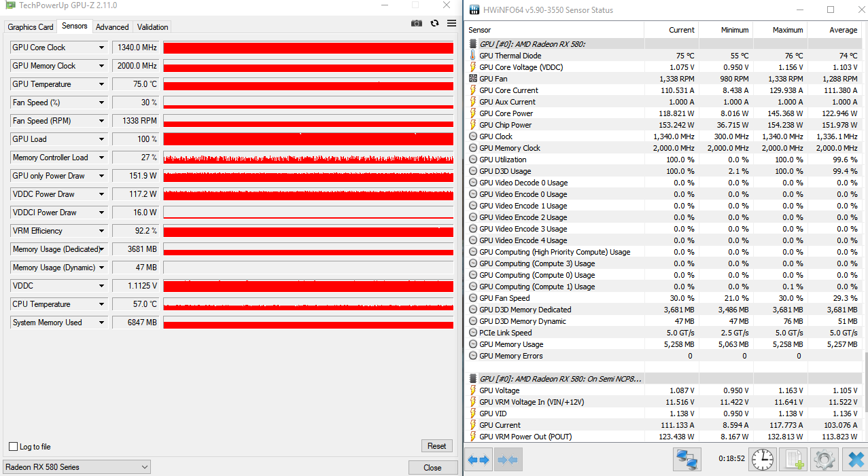
Task: Click the greyed collapse arrows icon in HWiNFO
Action: (508, 460)
